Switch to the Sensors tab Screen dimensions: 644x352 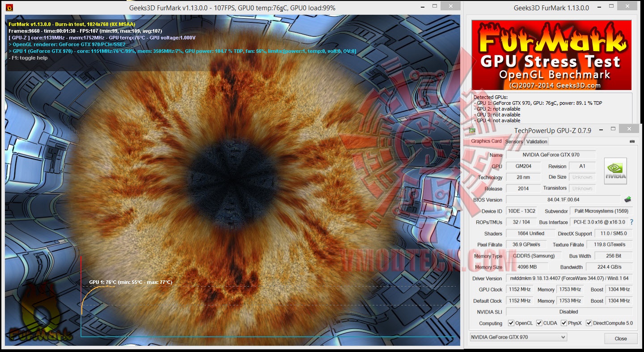(514, 142)
